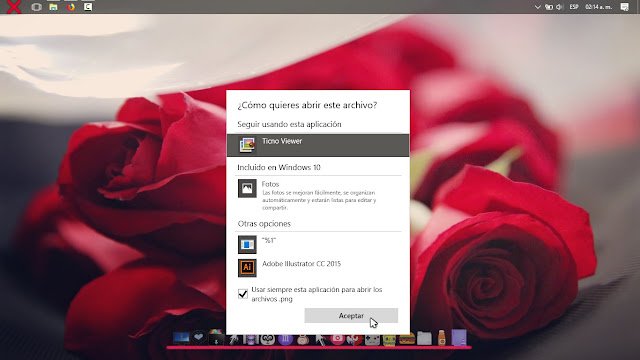Open the Action Center notifications icon
The height and width of the screenshot is (360, 640).
point(624,7)
